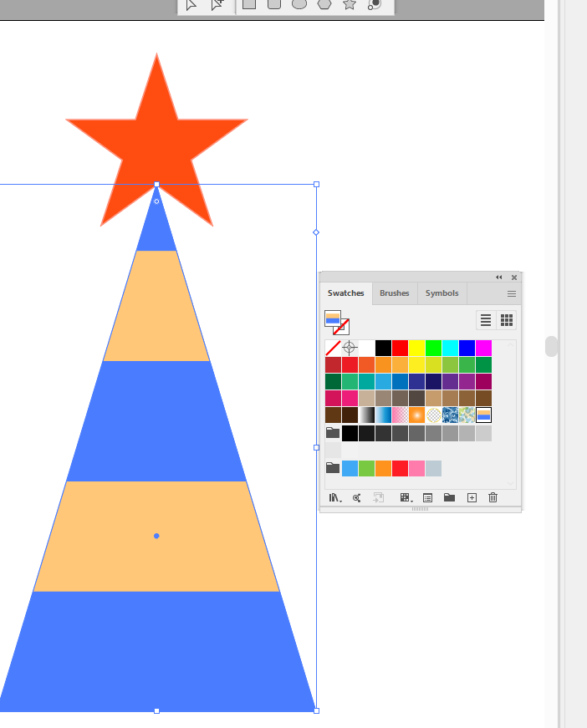Apply the None swatch
587x728 pixels.
(x=333, y=348)
